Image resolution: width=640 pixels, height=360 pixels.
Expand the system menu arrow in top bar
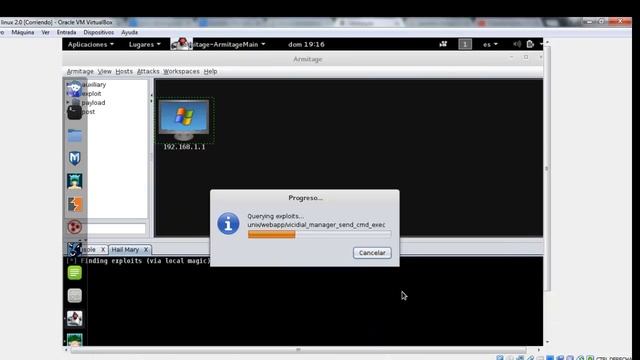541,44
